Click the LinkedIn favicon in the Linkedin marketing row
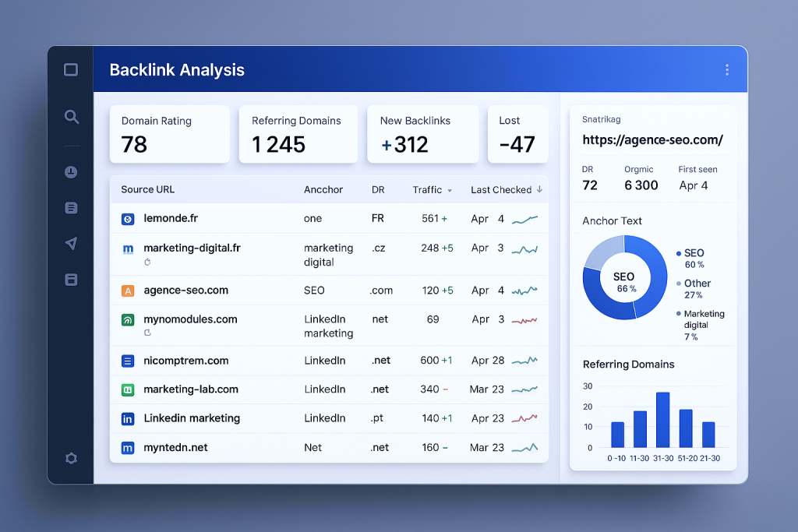The height and width of the screenshot is (532, 798). coord(128,418)
